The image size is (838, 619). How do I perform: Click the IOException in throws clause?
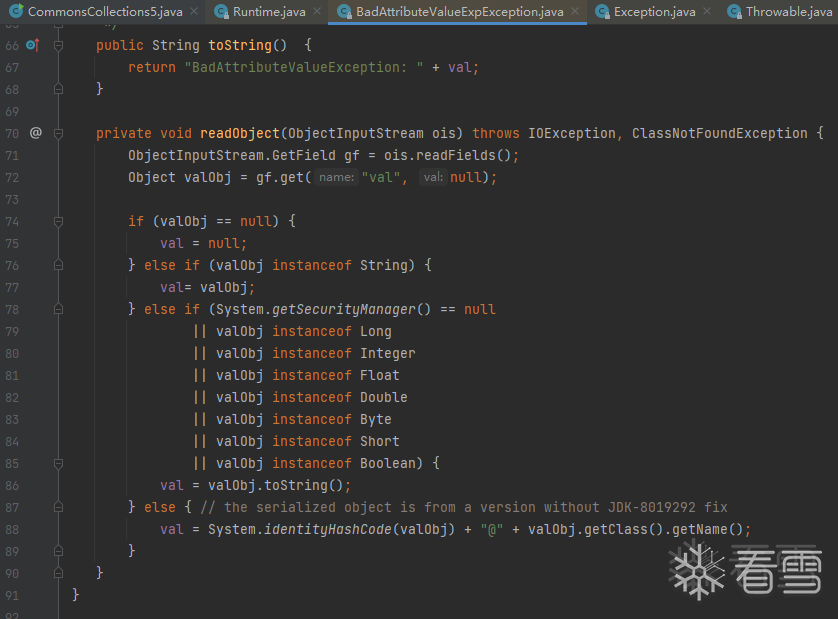(x=571, y=133)
